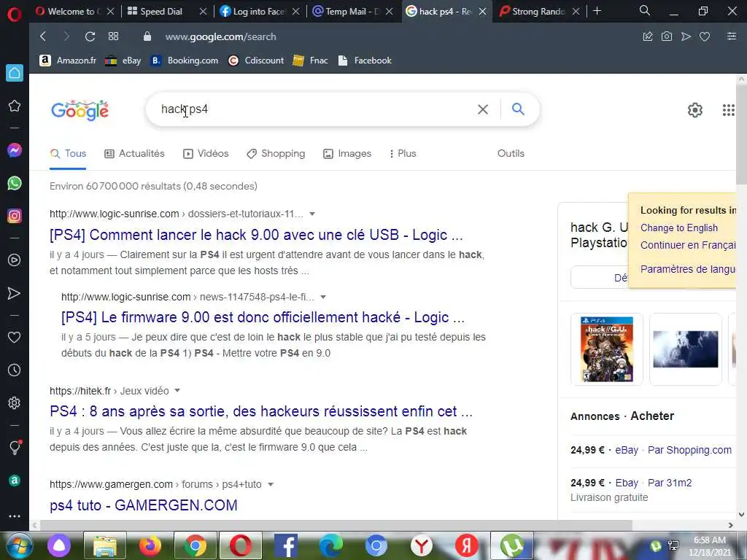This screenshot has height=560, width=747.
Task: Launch Firefox from the taskbar
Action: coord(150,545)
